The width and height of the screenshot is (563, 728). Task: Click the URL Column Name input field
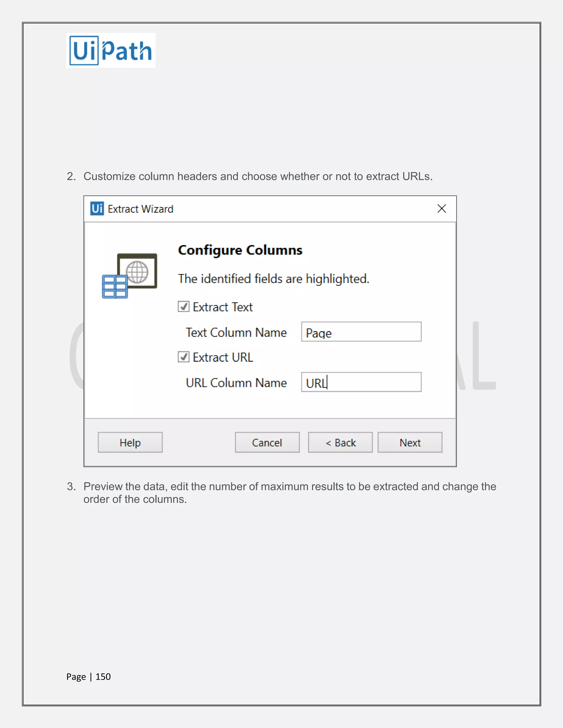coord(361,382)
